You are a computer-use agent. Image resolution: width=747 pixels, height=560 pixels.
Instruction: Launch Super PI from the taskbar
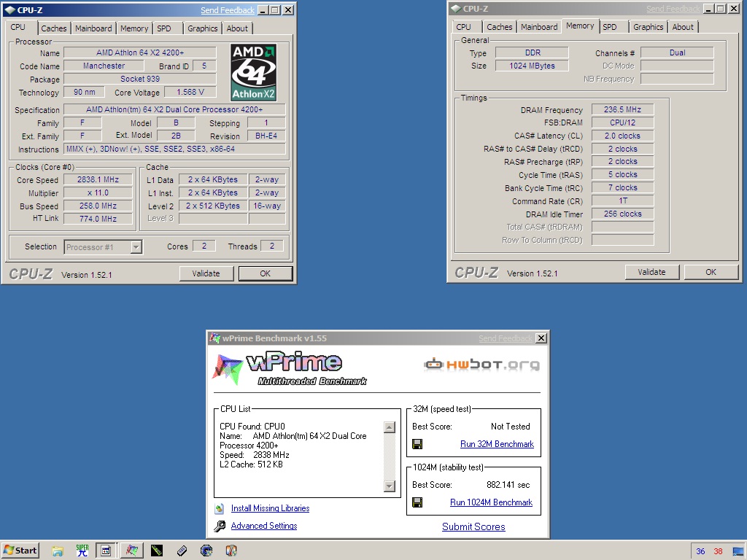pyautogui.click(x=82, y=551)
